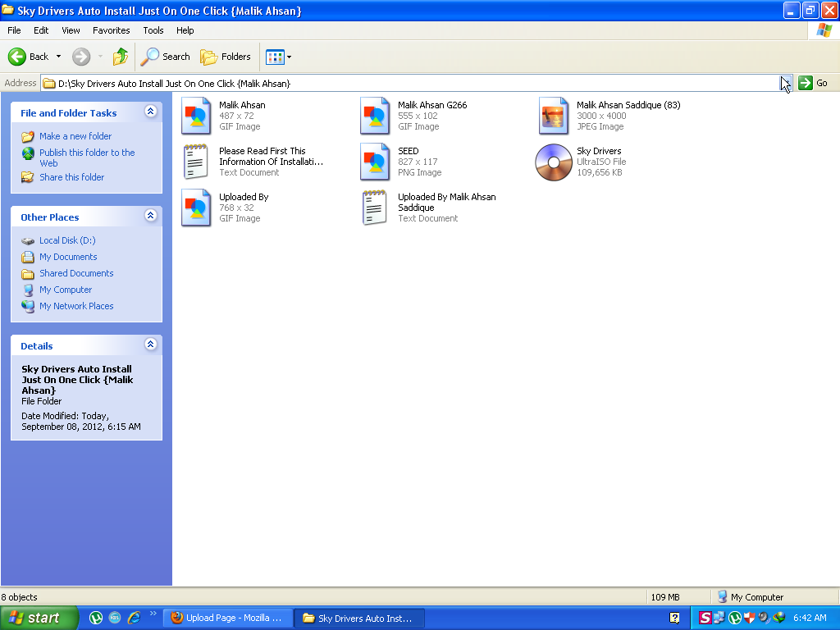Open the Edit menu
Viewport: 840px width, 630px height.
(x=41, y=30)
